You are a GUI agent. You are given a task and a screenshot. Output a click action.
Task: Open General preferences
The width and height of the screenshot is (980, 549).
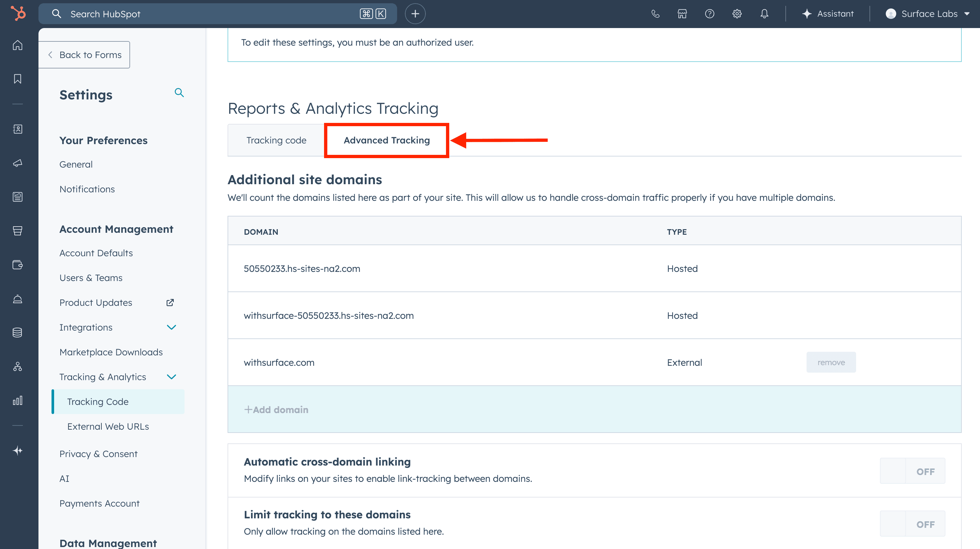coord(76,164)
